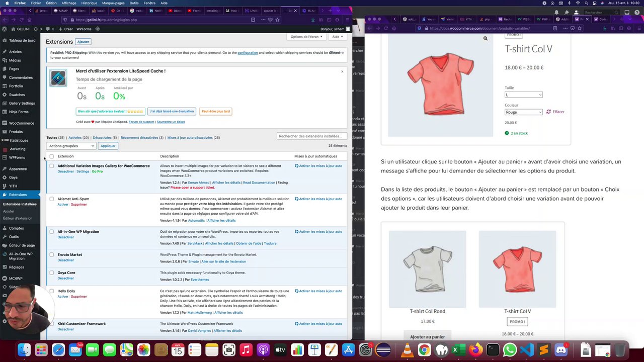644x362 pixels.
Task: Tick the Kirki Customizer Framework checkbox
Action: [x=51, y=324]
